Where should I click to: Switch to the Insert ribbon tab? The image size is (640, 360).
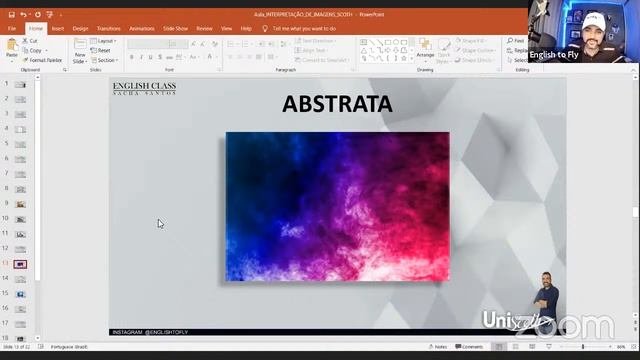point(58,29)
